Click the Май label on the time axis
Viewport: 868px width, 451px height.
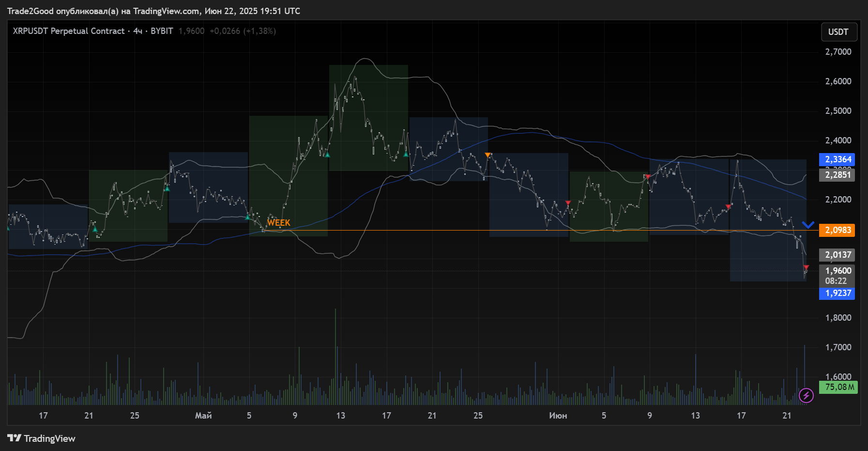coord(203,416)
